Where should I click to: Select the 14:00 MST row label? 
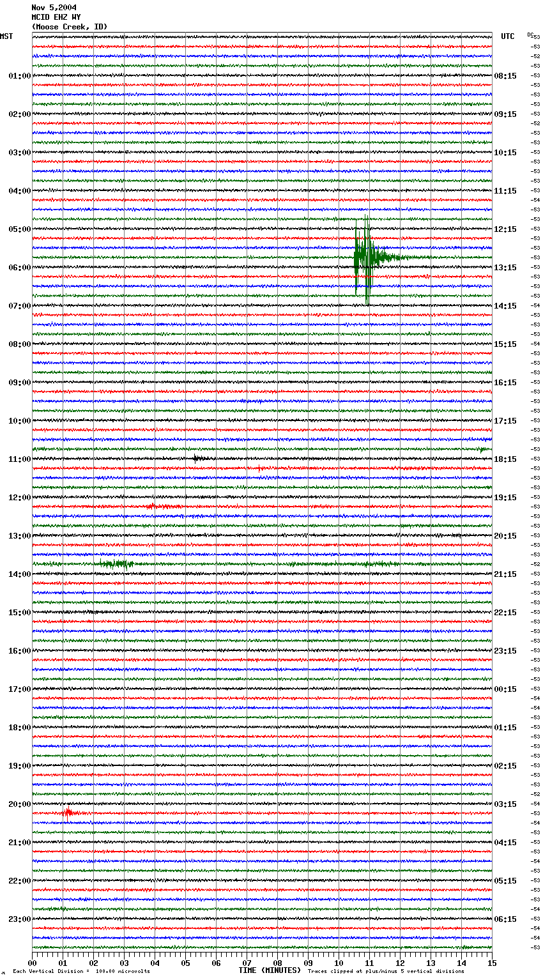pos(20,574)
